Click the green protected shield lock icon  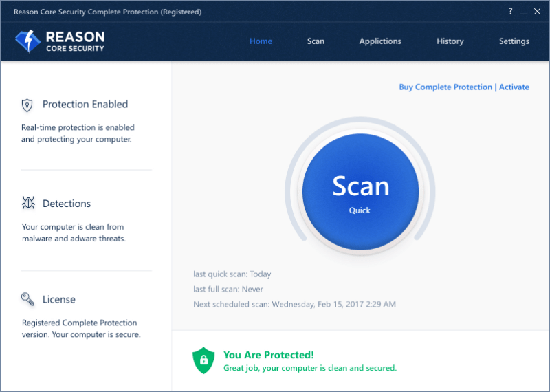[203, 360]
